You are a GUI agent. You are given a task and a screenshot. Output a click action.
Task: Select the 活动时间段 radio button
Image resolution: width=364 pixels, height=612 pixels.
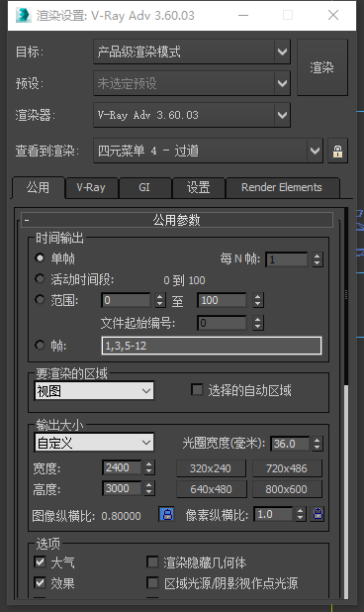coord(40,278)
